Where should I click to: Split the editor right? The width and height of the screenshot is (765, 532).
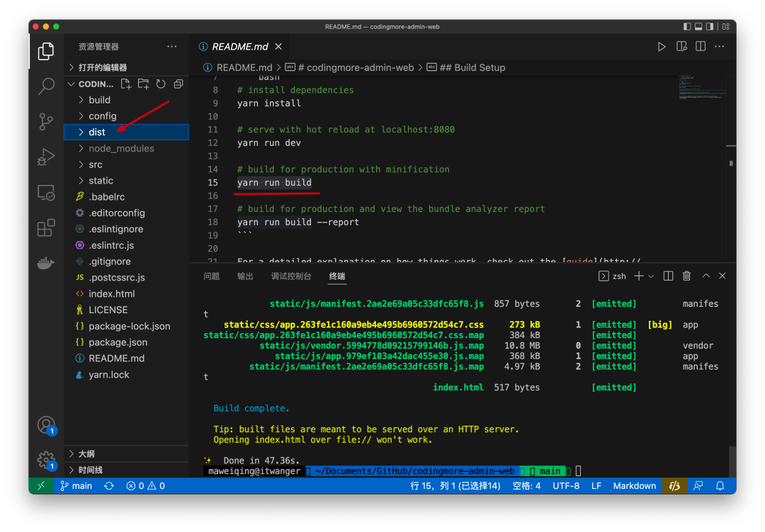click(701, 46)
